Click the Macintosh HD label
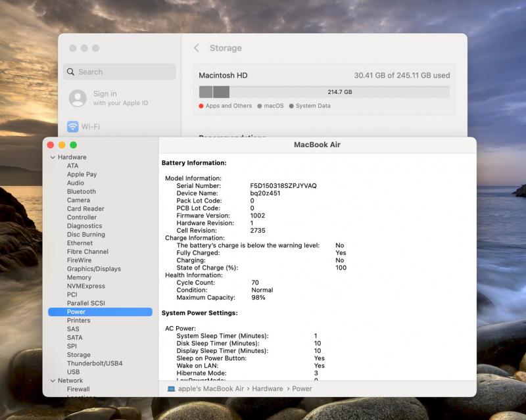 click(223, 76)
